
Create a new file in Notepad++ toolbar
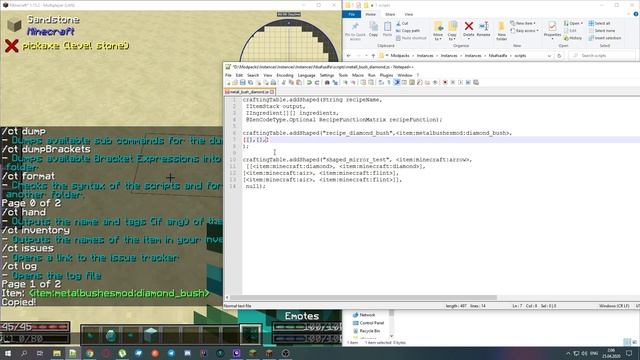(x=228, y=82)
